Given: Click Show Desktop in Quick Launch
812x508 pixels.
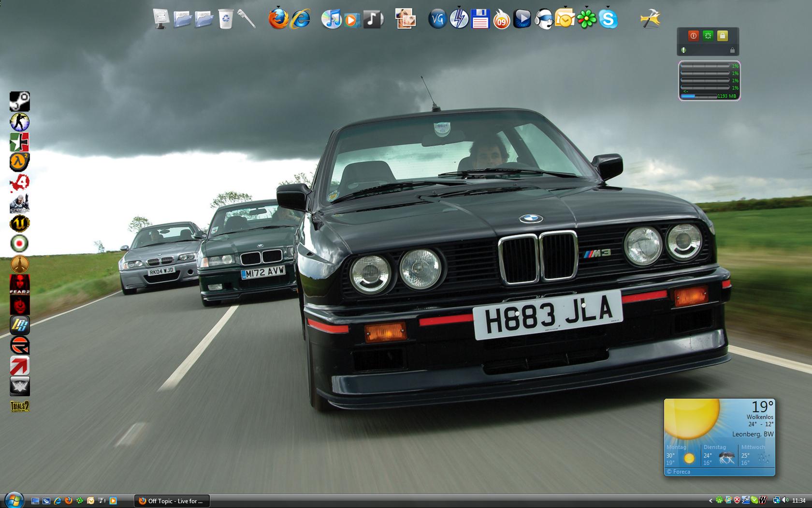Looking at the screenshot, I should (35, 501).
